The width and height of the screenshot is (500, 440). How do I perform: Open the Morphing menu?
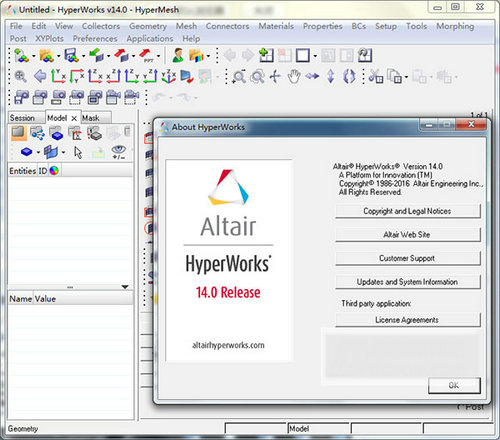[455, 26]
